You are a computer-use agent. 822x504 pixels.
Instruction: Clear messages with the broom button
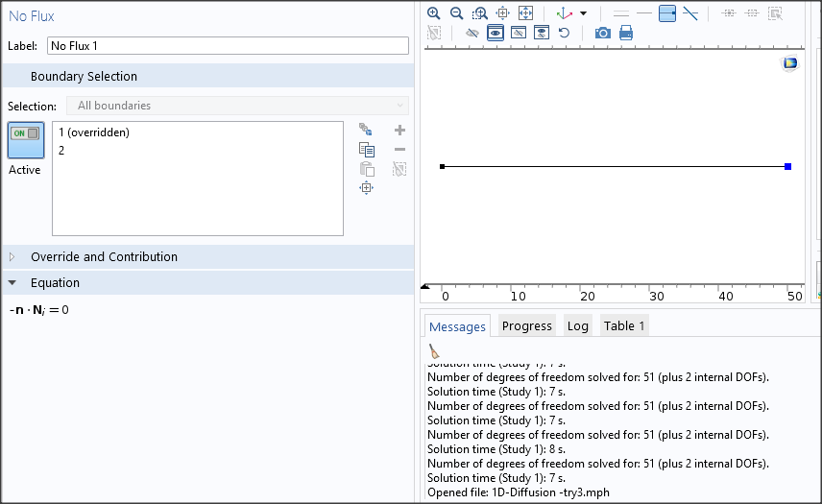pyautogui.click(x=434, y=351)
